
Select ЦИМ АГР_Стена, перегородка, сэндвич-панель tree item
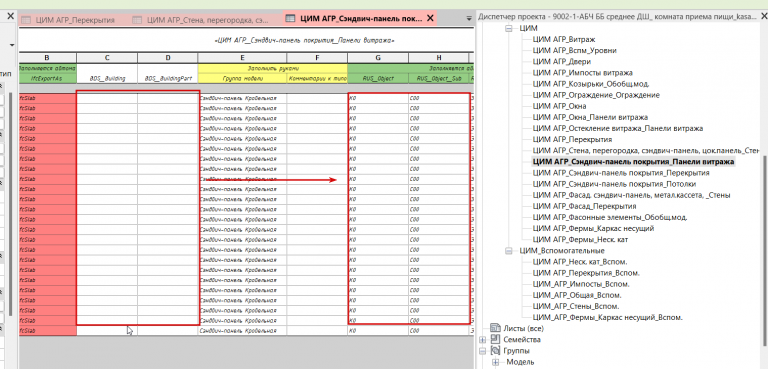(646, 150)
